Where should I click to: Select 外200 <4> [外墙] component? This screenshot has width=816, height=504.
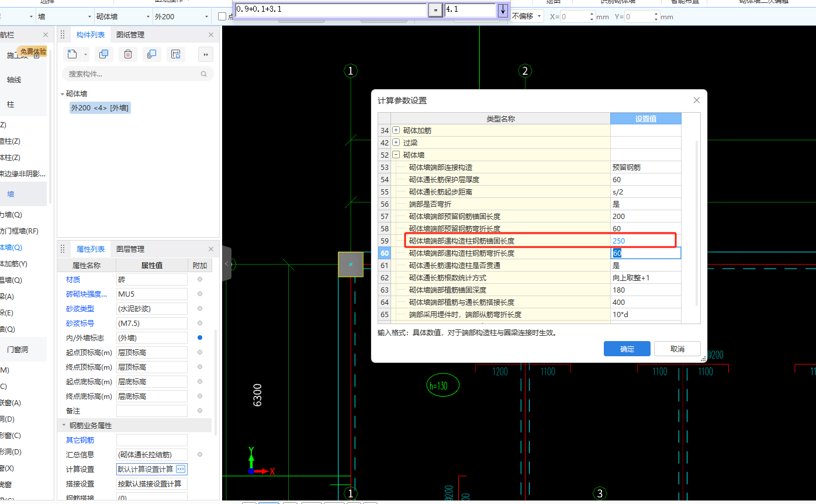click(x=100, y=108)
